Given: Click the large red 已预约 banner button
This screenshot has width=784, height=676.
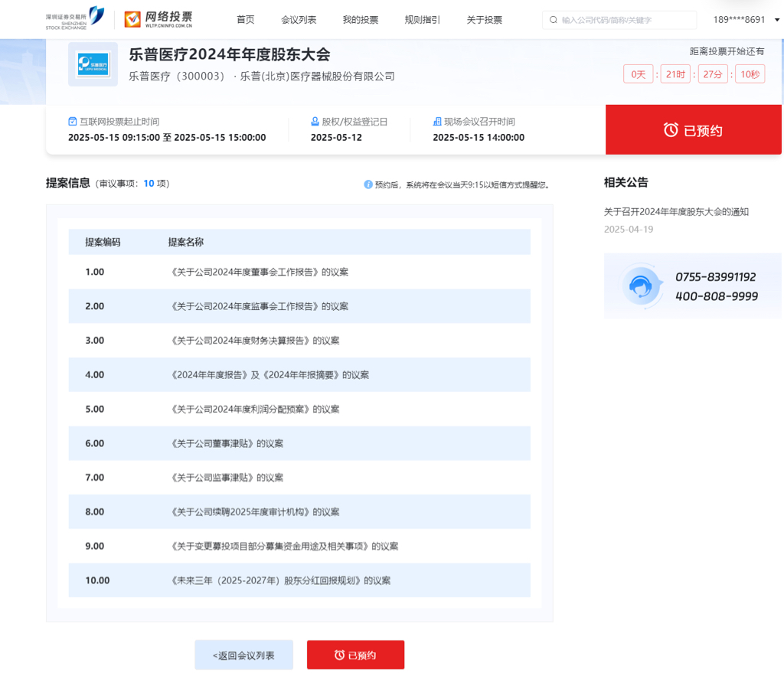Looking at the screenshot, I should click(693, 130).
